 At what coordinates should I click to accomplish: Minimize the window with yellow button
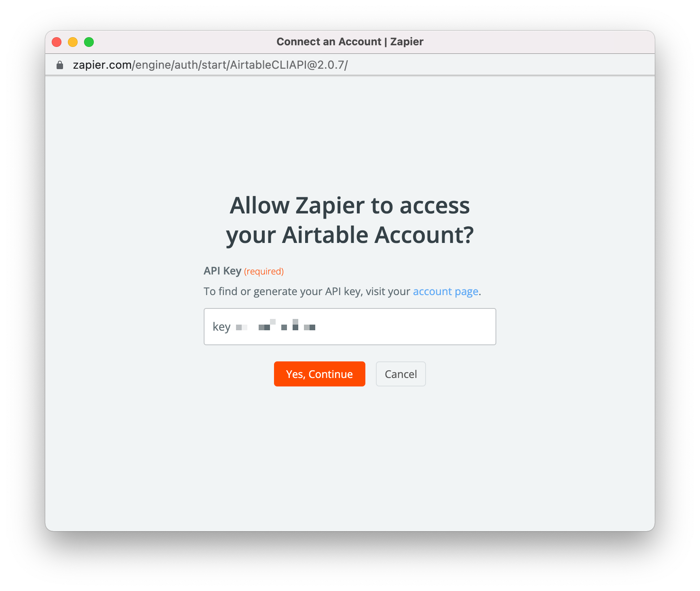click(73, 42)
